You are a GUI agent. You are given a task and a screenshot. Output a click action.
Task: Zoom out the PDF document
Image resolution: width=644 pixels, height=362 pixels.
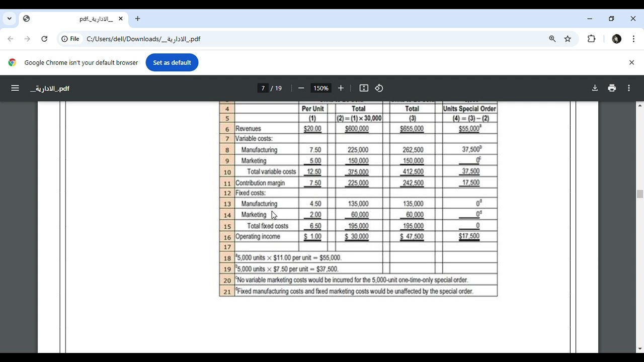[301, 88]
